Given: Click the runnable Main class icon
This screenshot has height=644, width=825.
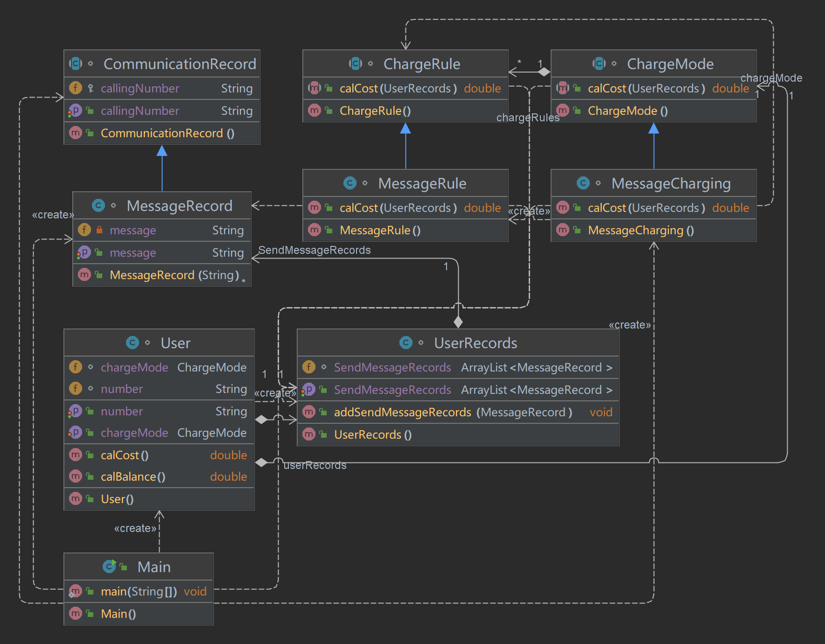Looking at the screenshot, I should (109, 567).
